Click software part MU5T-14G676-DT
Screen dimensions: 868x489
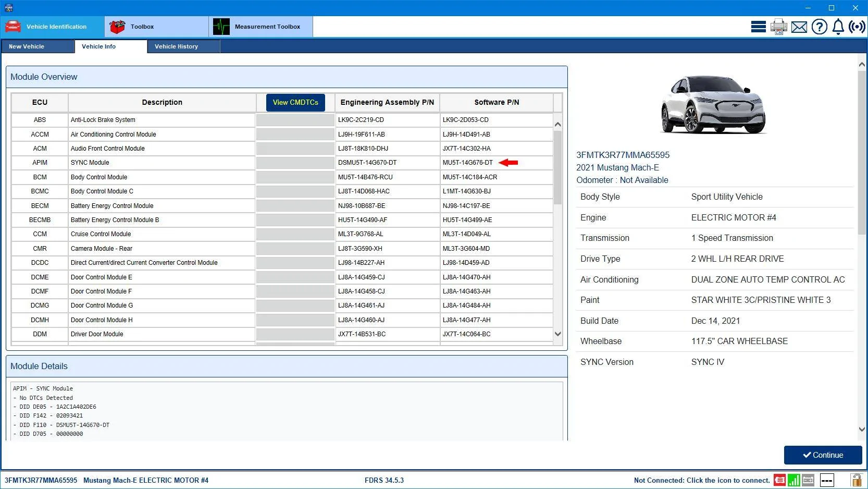[x=467, y=163]
